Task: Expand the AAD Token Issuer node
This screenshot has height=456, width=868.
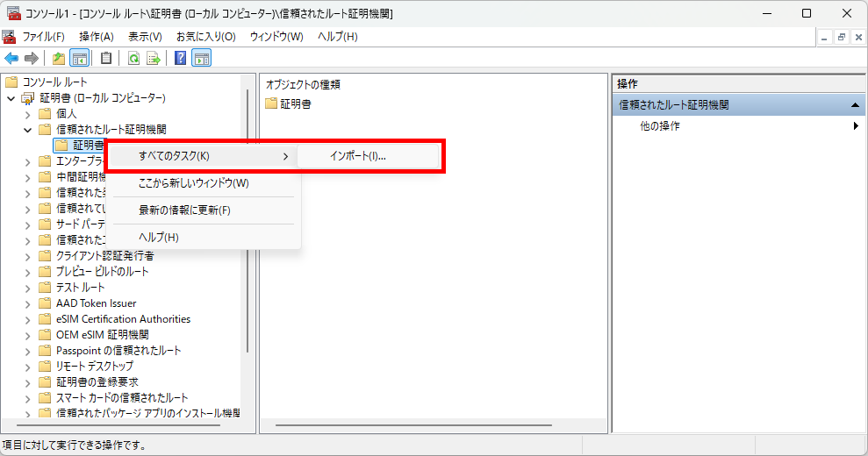Action: click(28, 303)
